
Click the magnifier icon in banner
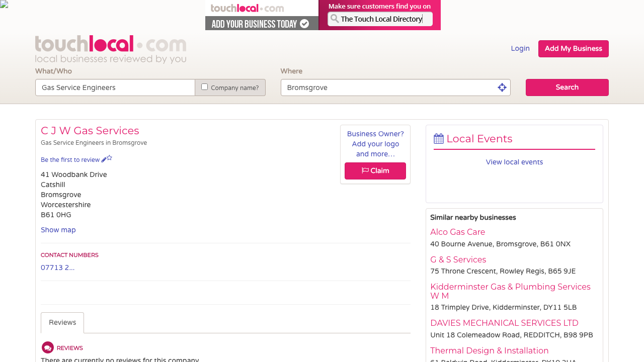pos(335,19)
